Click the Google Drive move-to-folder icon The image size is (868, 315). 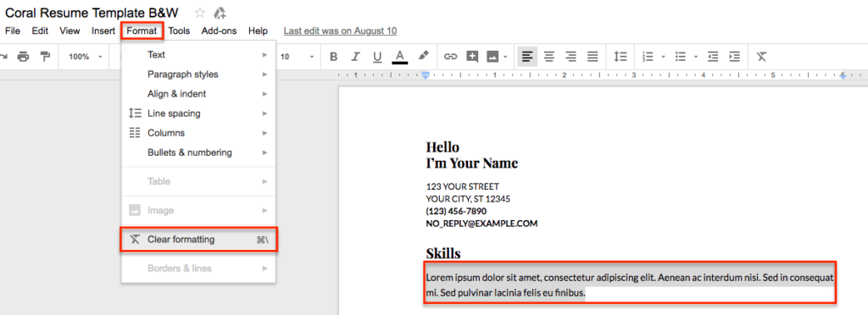pos(220,14)
